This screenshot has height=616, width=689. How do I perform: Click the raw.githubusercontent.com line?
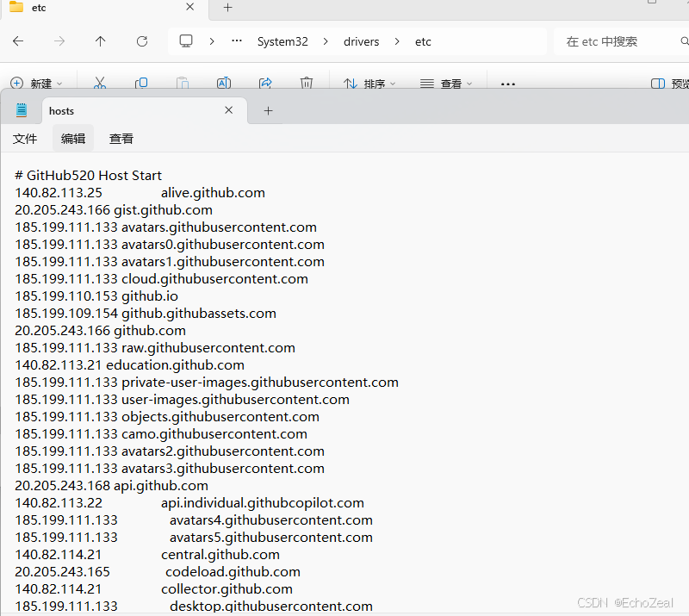155,347
